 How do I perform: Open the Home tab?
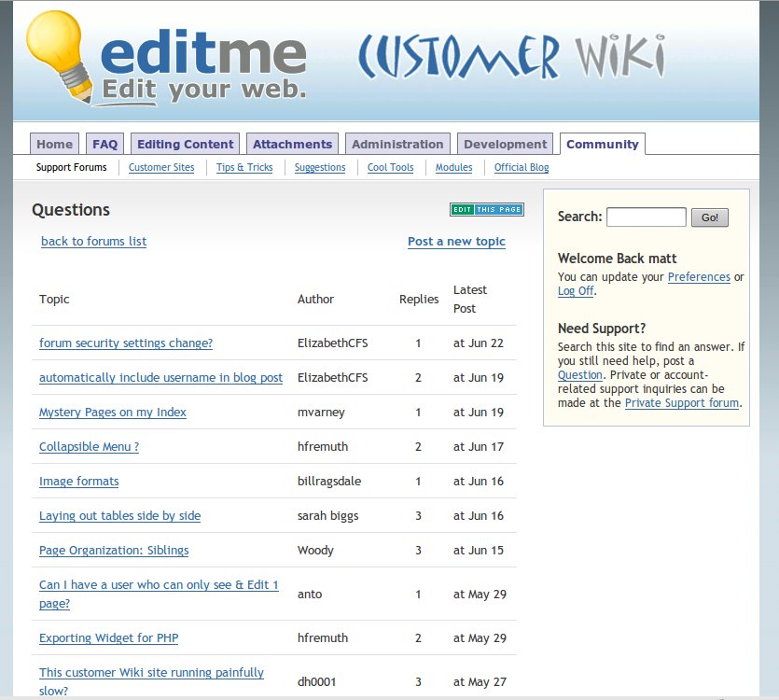coord(54,144)
